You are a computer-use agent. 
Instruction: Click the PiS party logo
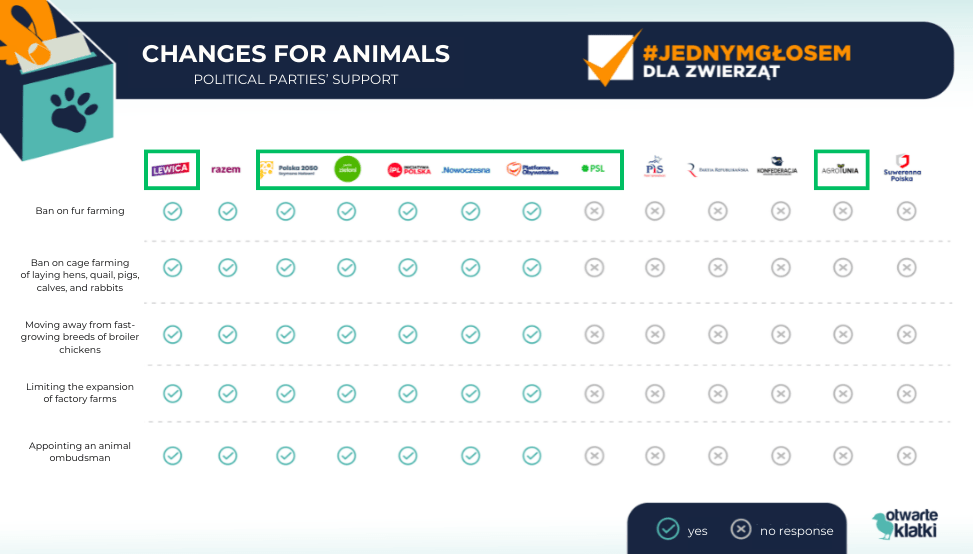[655, 166]
